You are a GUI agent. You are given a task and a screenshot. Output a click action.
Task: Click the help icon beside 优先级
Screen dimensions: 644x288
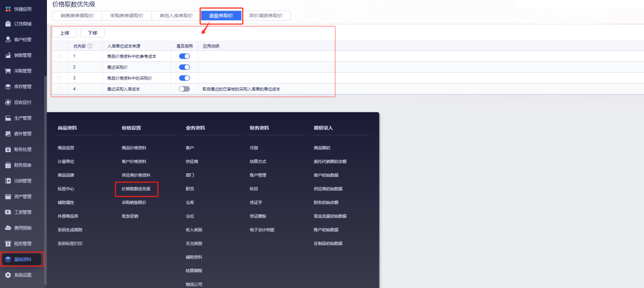pyautogui.click(x=90, y=46)
